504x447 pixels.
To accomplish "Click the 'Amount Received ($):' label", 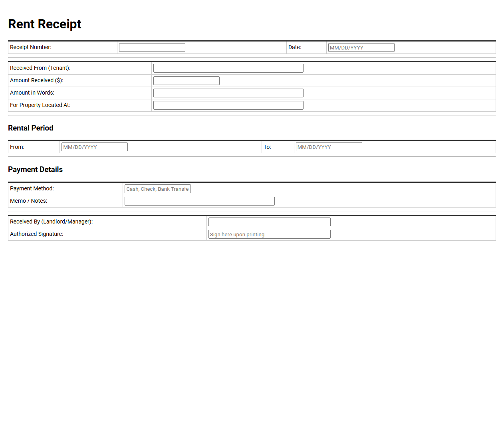I will point(37,80).
